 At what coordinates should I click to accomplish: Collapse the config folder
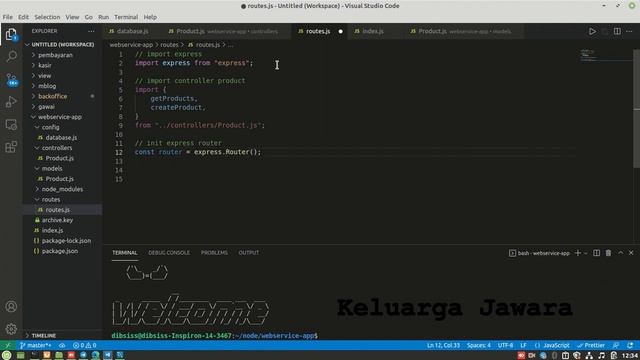click(x=62, y=127)
